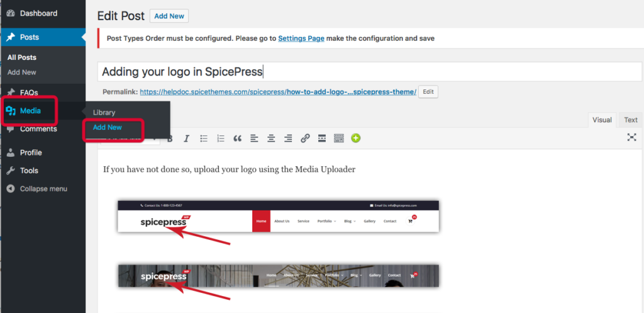This screenshot has width=644, height=313.
Task: Apply blockquote formatting
Action: [237, 139]
